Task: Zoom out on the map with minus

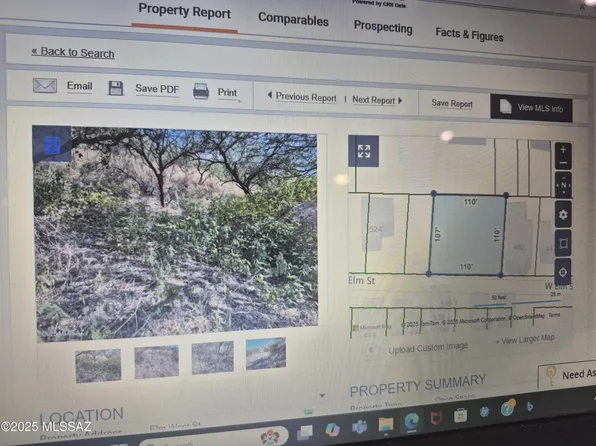Action: click(563, 163)
